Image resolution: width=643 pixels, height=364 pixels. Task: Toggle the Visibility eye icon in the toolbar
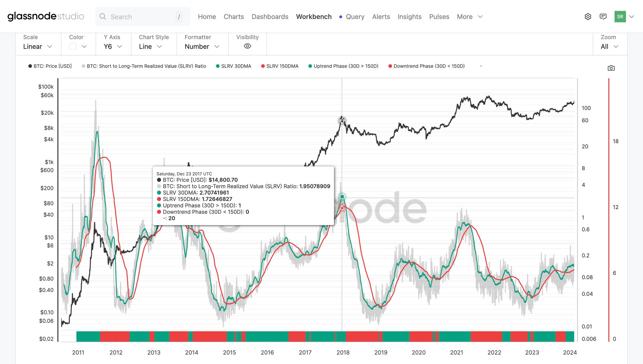tap(247, 47)
